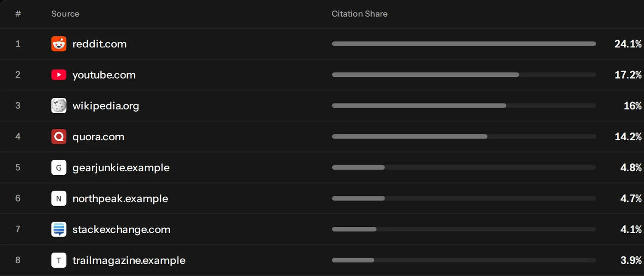Click the 17.2% value for youtube.com
Viewport: 644px width, 276px height.
pyautogui.click(x=628, y=75)
